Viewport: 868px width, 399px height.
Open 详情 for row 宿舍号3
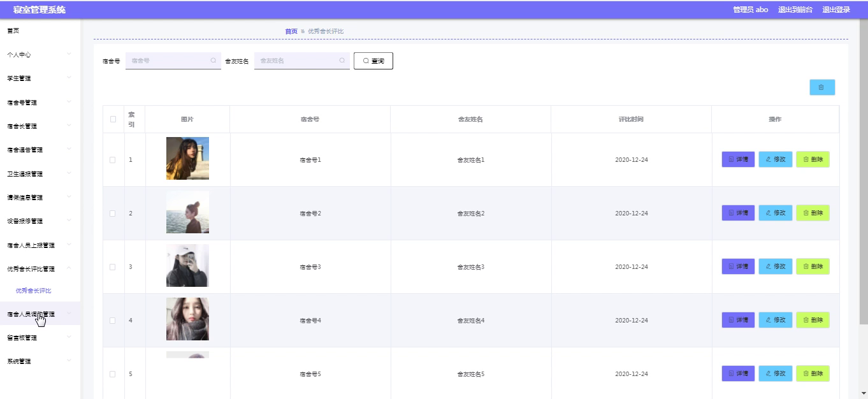[738, 266]
